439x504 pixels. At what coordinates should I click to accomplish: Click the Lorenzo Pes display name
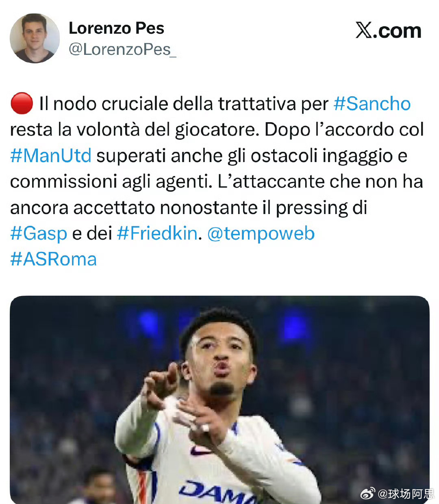click(116, 28)
